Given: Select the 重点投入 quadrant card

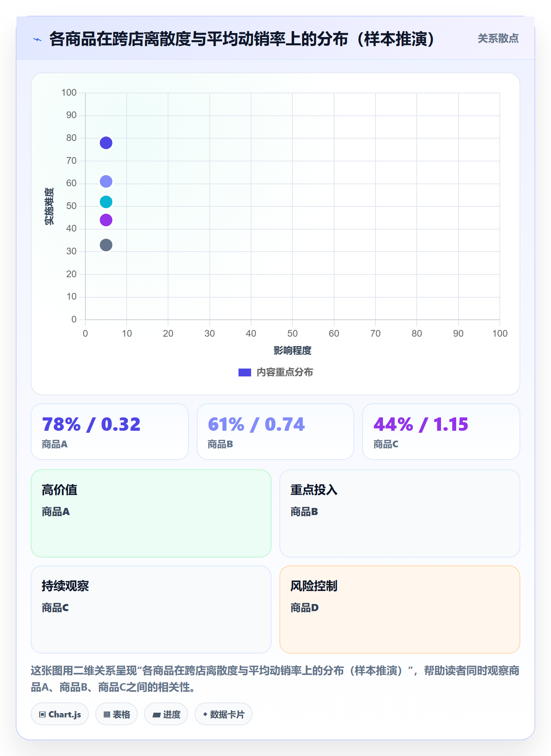Looking at the screenshot, I should tap(400, 513).
